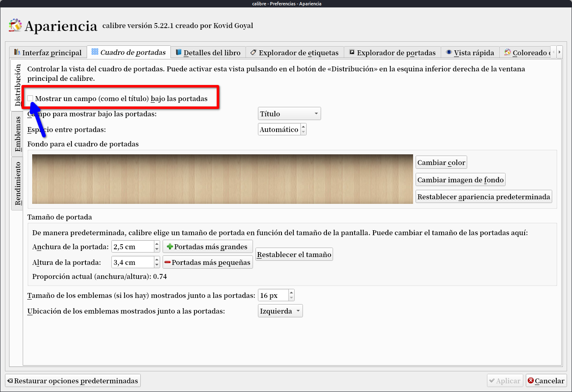Open the Emblemas vertical tab
Screen dimensions: 572x392
(x=17, y=134)
